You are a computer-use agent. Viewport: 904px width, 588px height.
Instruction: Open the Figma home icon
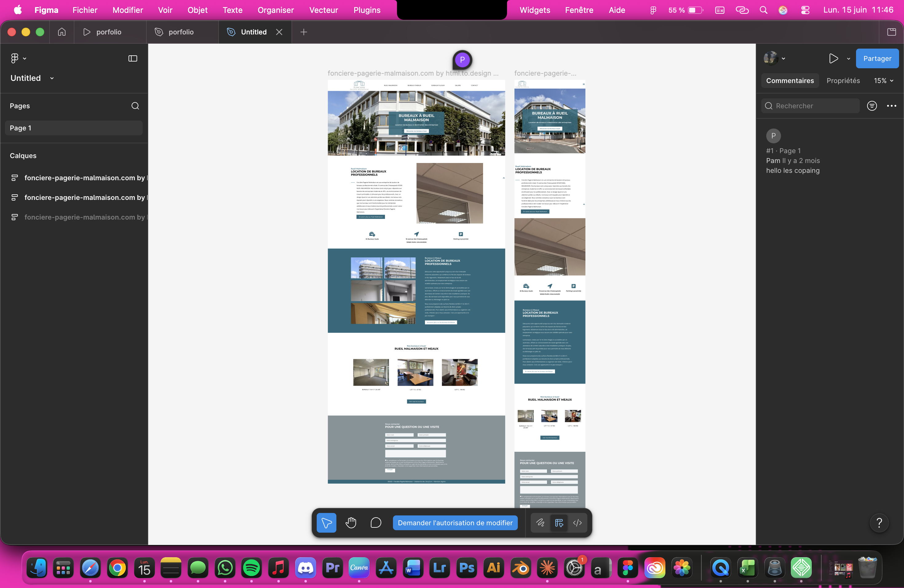coord(62,32)
